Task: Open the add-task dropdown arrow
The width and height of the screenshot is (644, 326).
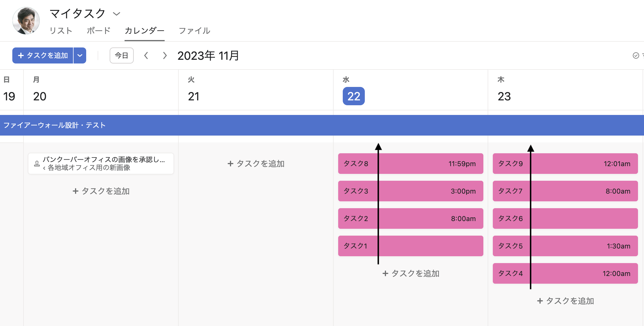Action: (80, 55)
